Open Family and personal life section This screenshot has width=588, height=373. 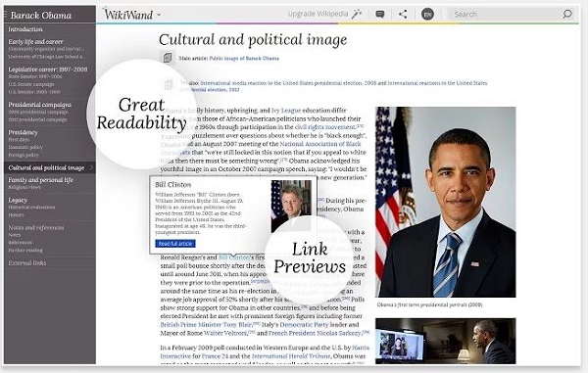[40, 180]
